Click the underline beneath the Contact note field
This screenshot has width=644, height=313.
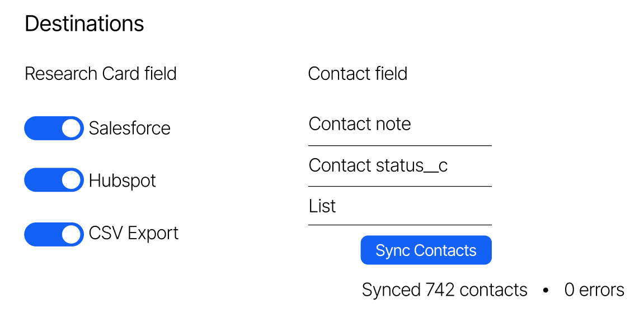399,145
